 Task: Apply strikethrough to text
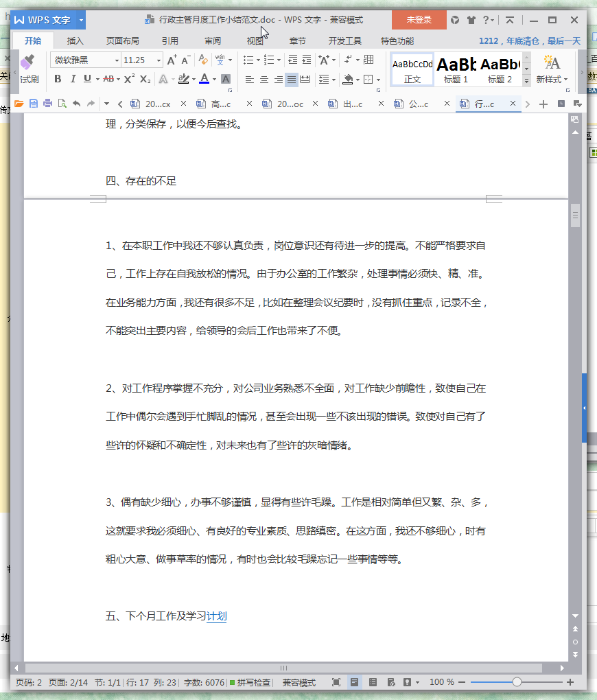(108, 79)
